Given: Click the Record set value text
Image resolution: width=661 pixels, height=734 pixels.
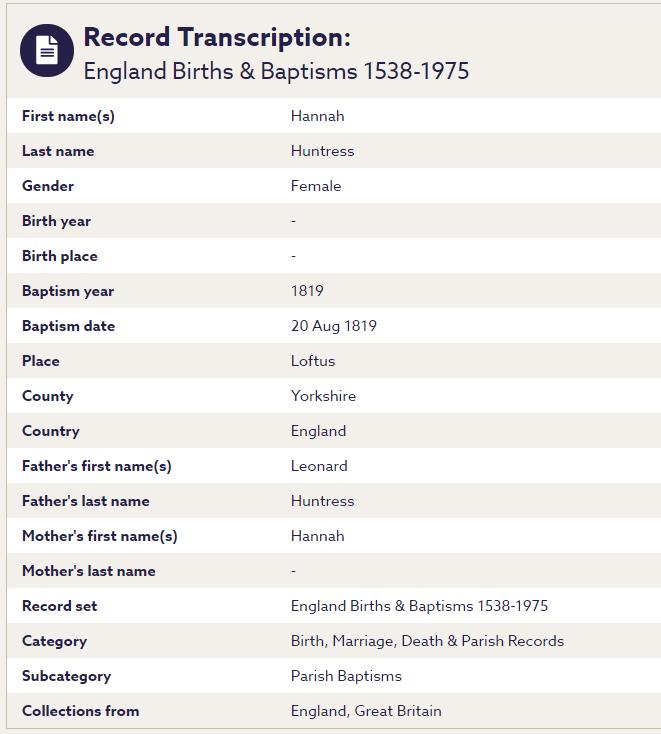Looking at the screenshot, I should point(419,606).
